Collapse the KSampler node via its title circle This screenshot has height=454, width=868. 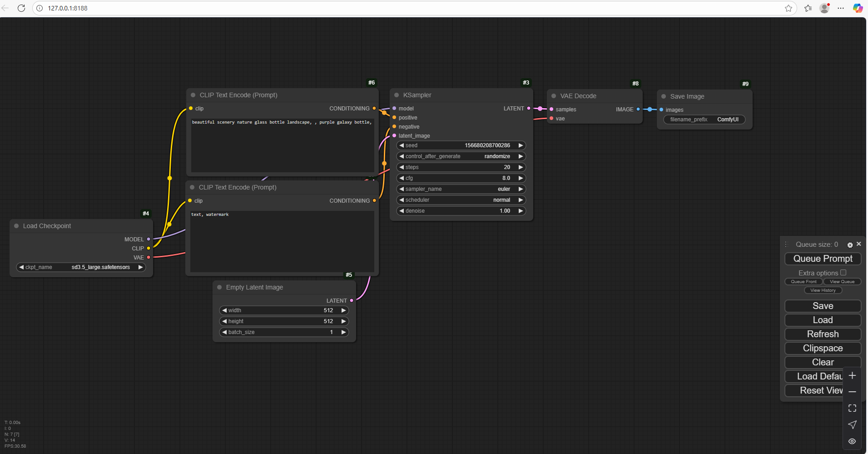[397, 95]
